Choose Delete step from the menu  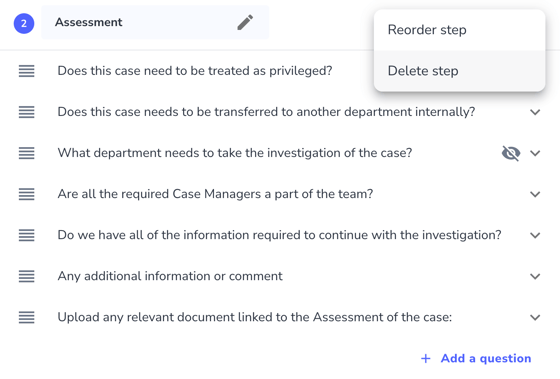pos(459,71)
